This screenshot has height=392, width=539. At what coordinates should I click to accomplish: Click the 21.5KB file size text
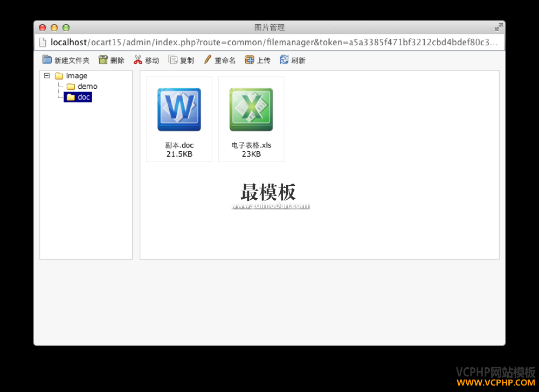coord(179,154)
